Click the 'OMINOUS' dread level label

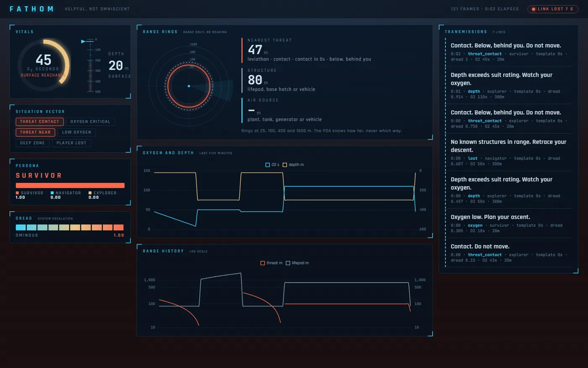(27, 236)
